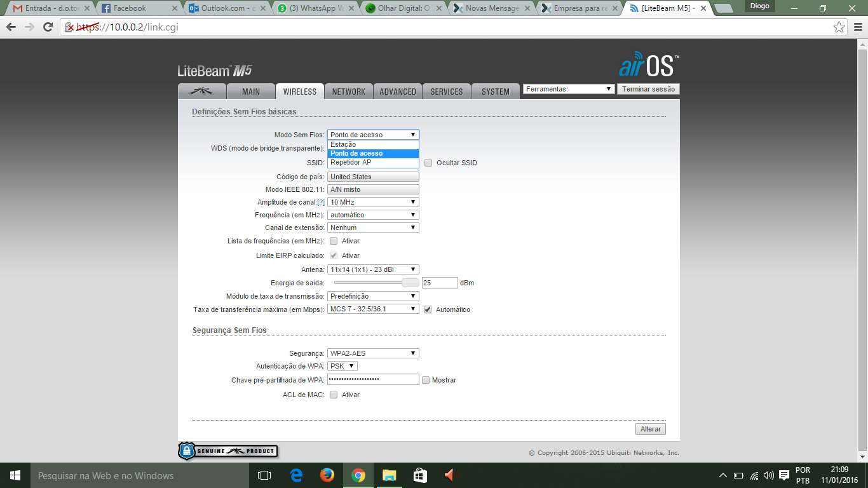
Task: Toggle the Limite EIRP calculado checkbox
Action: click(334, 255)
